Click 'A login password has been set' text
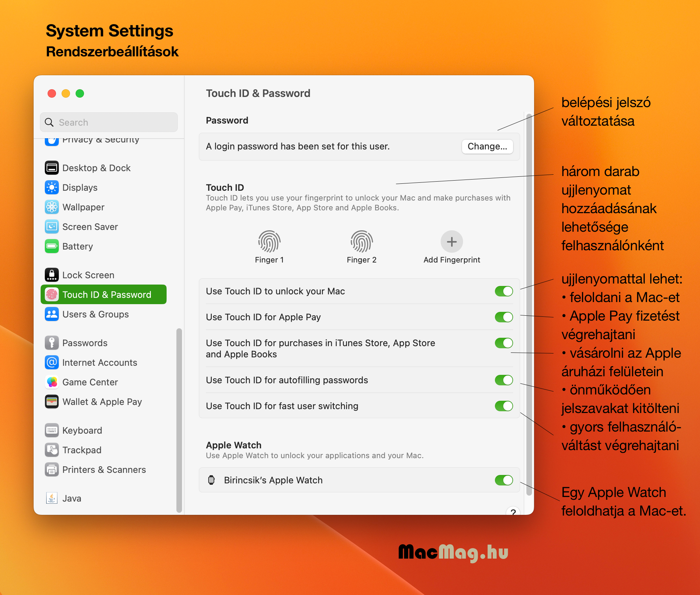700x595 pixels. click(297, 146)
